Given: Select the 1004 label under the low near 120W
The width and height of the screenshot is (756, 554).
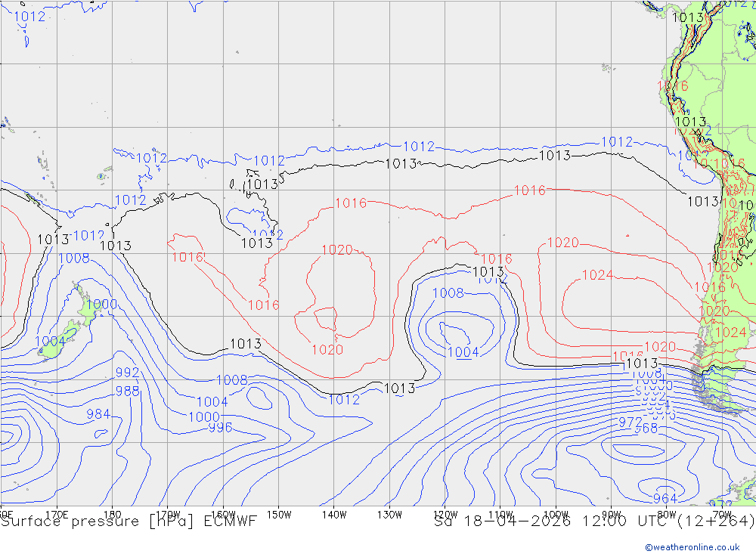Looking at the screenshot, I should (x=463, y=352).
